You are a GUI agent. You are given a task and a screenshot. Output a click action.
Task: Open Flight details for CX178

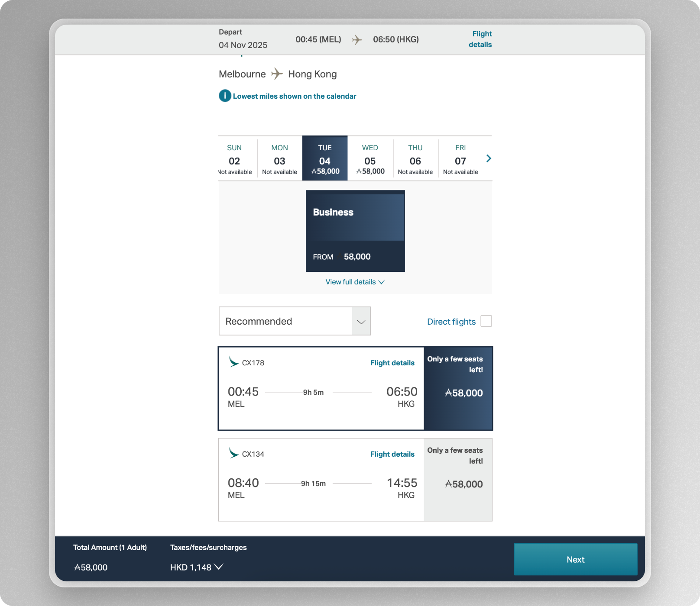[x=392, y=363]
